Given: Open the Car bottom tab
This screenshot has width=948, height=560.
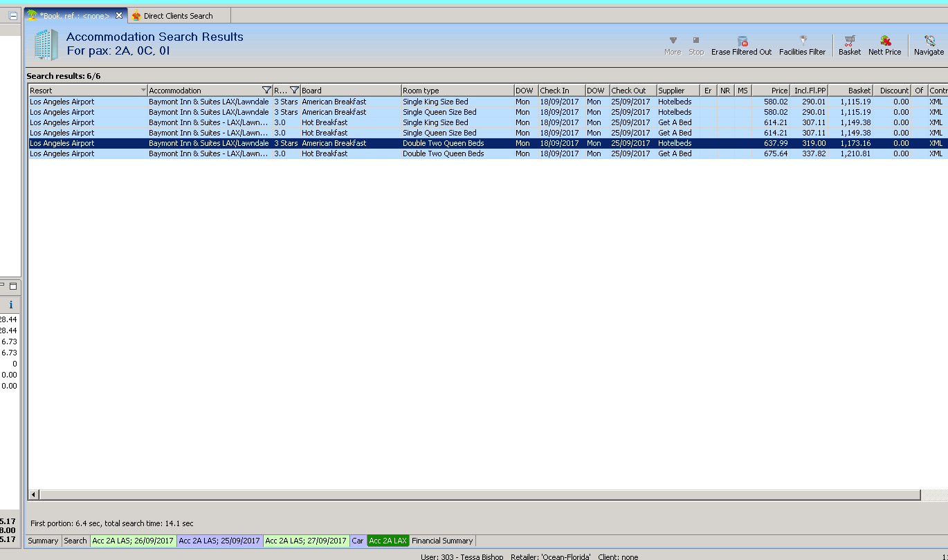Looking at the screenshot, I should 357,541.
